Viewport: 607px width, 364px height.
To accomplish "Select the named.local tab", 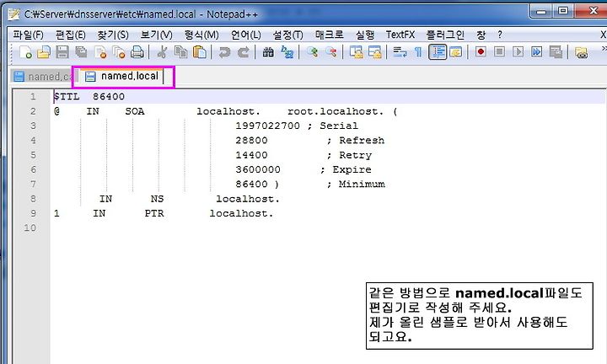I will click(123, 76).
